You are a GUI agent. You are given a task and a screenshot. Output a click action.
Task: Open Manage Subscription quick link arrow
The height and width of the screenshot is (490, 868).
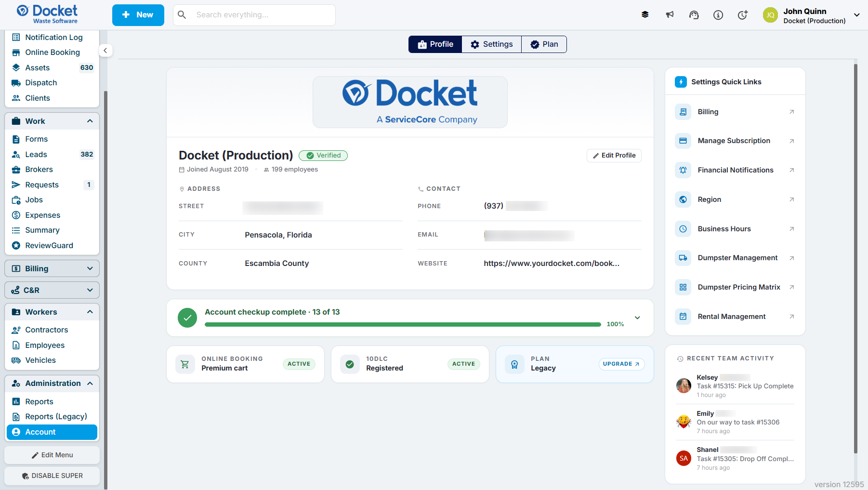point(791,141)
